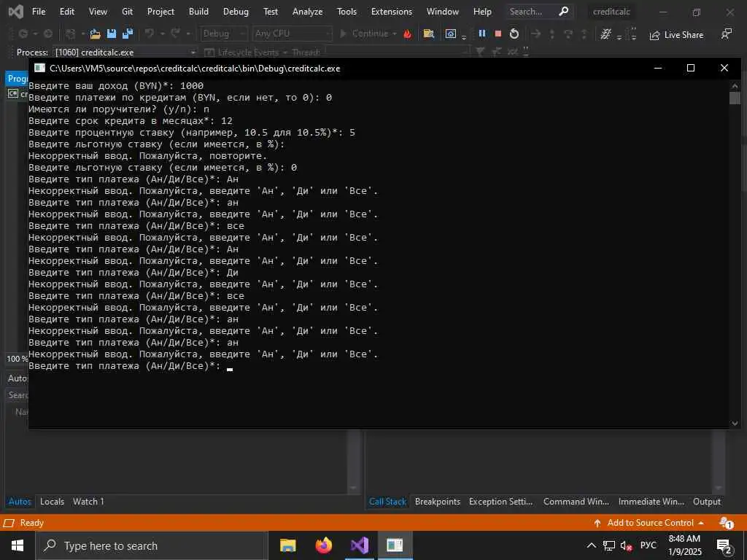
Task: Click the Open File folder icon
Action: point(96,34)
